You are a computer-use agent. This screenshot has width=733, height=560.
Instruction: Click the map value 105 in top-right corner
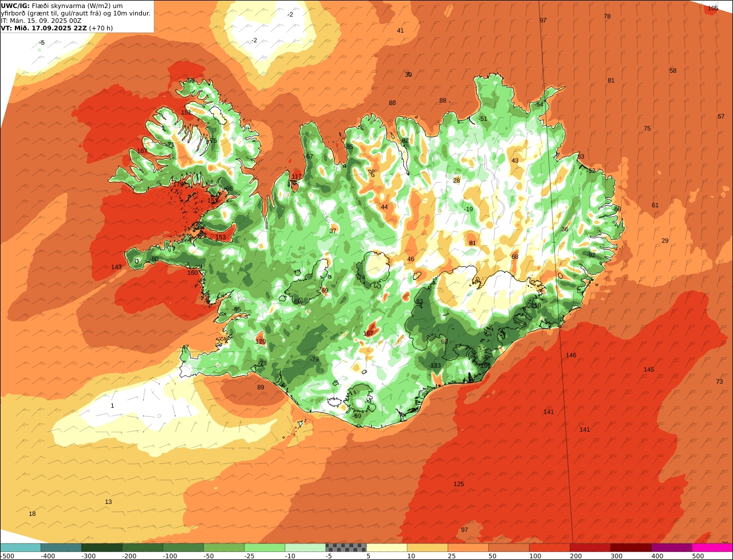(x=712, y=8)
